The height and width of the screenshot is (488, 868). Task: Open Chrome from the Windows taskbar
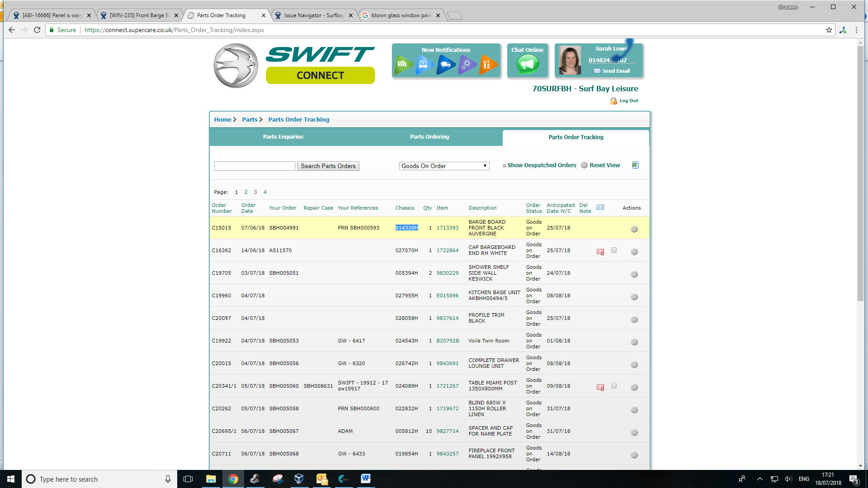[x=233, y=479]
